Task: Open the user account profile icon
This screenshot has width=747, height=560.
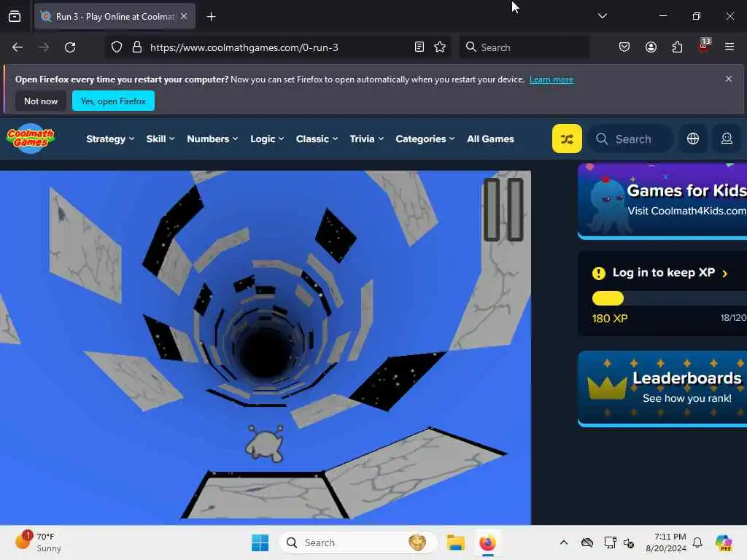Action: (727, 139)
